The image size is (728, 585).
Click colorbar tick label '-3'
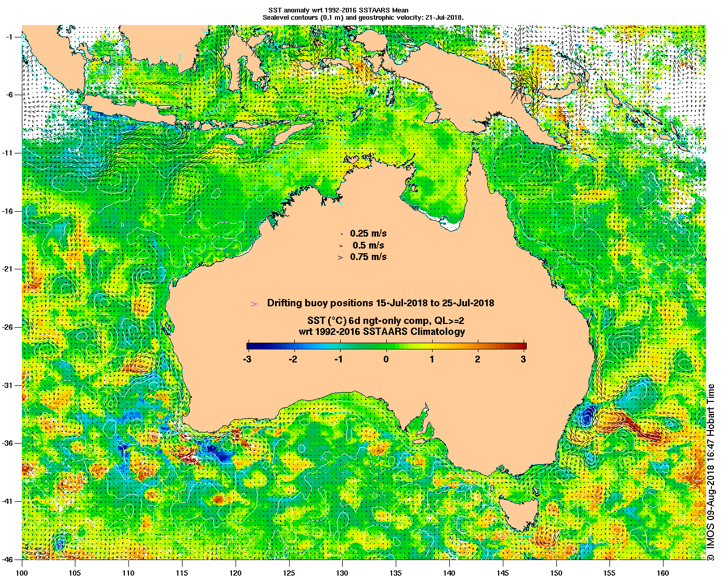point(247,359)
